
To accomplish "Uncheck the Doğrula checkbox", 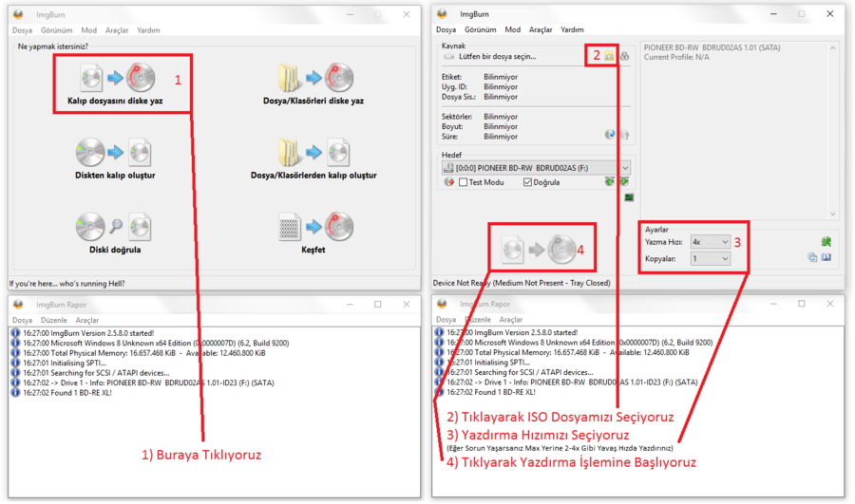I will point(527,182).
